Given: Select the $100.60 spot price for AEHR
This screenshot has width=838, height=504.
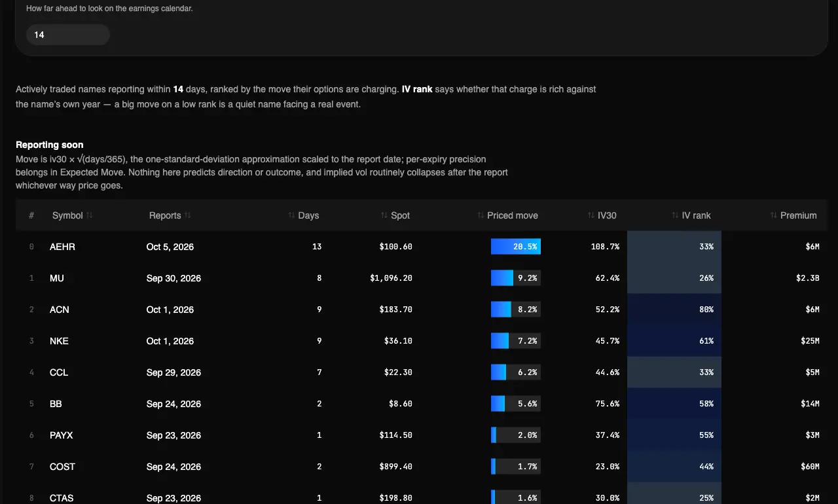Looking at the screenshot, I should pos(395,247).
